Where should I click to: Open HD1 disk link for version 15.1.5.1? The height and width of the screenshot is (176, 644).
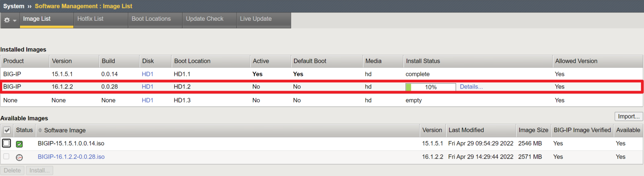(x=148, y=74)
